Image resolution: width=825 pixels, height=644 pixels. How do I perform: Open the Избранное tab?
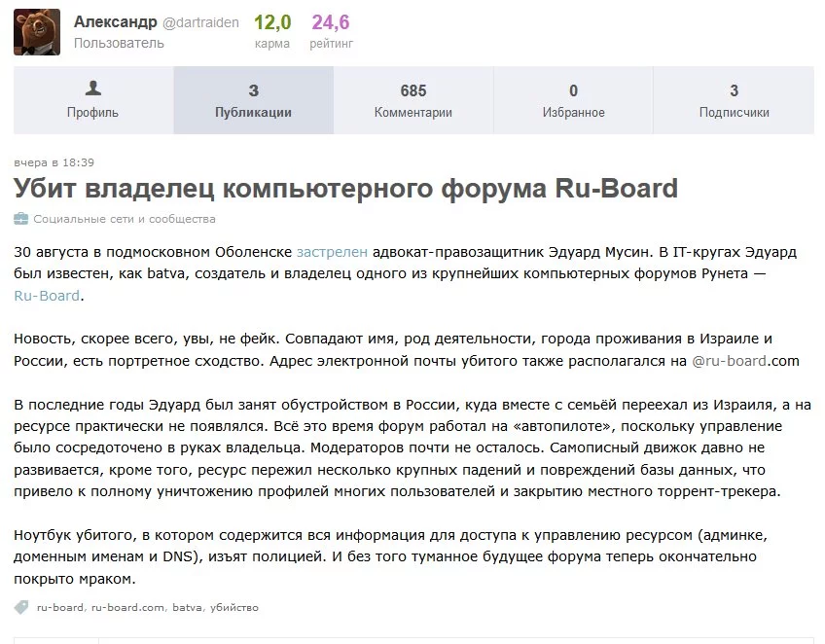point(573,100)
